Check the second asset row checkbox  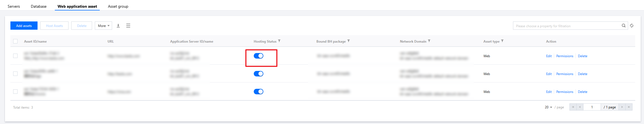(x=15, y=74)
